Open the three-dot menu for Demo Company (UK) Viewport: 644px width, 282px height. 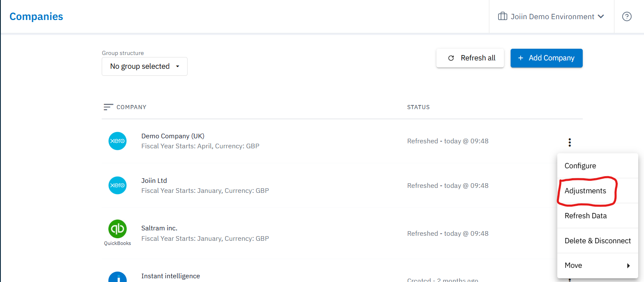(569, 142)
